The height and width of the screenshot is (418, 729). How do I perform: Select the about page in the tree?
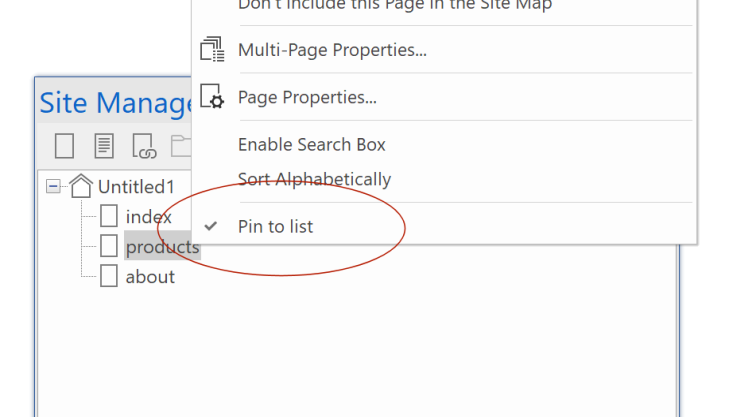150,277
